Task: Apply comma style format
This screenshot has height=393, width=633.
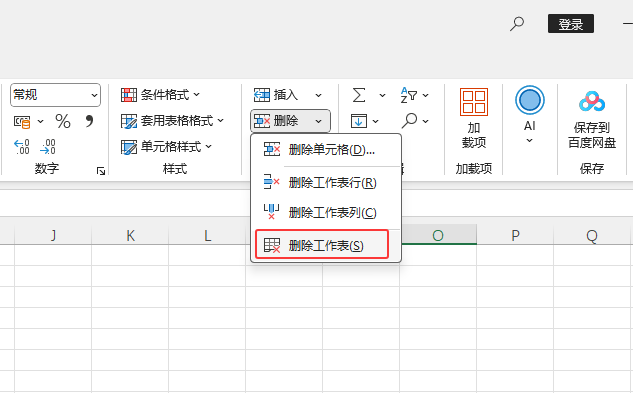Action: click(x=89, y=121)
